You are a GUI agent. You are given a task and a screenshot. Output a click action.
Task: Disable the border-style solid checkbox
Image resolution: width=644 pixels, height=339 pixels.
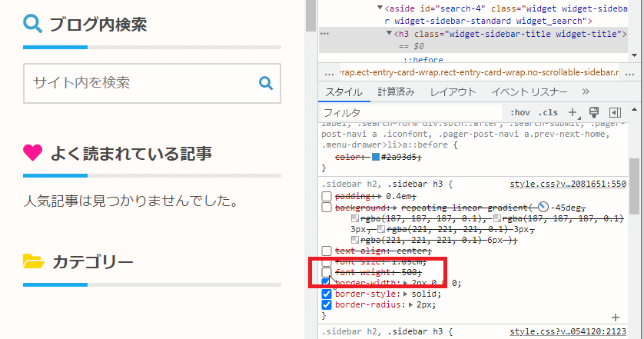[327, 294]
